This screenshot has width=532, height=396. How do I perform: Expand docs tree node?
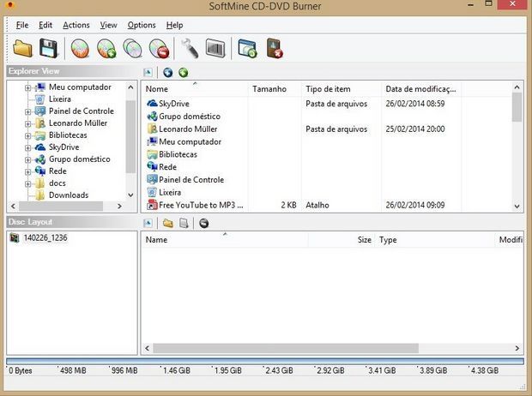click(27, 183)
